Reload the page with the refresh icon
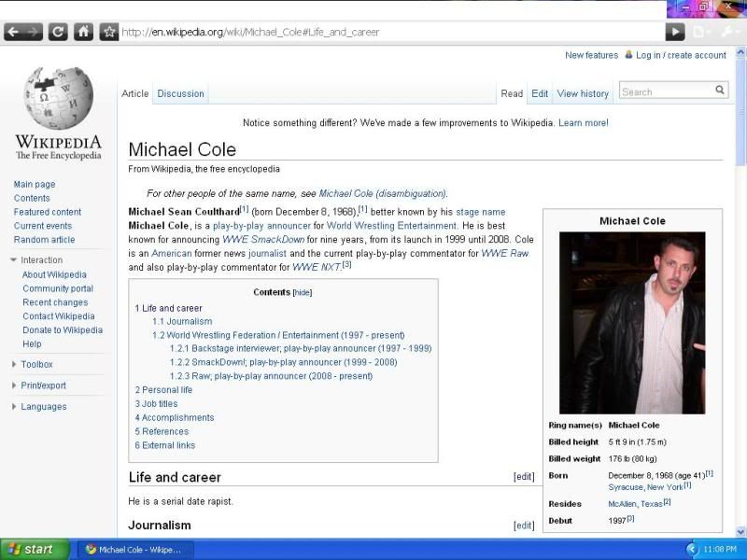 (58, 32)
